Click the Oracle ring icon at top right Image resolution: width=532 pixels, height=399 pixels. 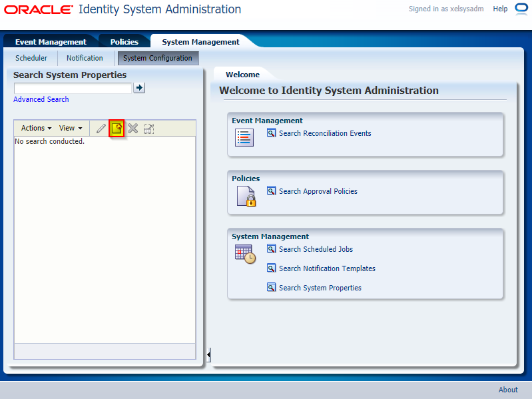[x=521, y=9]
